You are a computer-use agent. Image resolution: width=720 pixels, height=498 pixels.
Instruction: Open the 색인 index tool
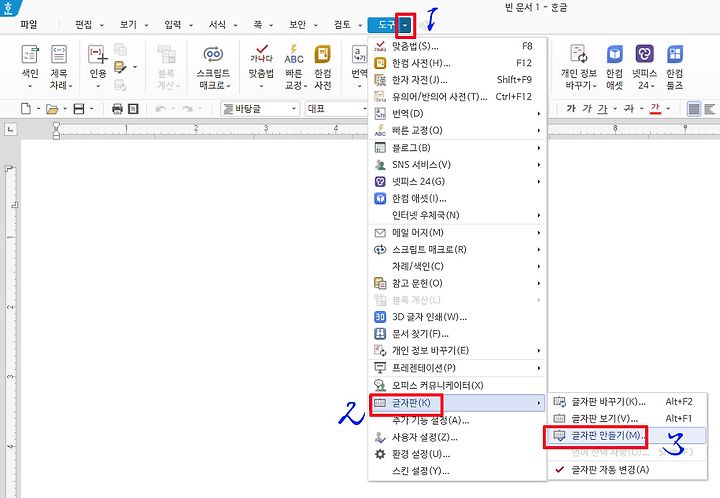click(30, 66)
